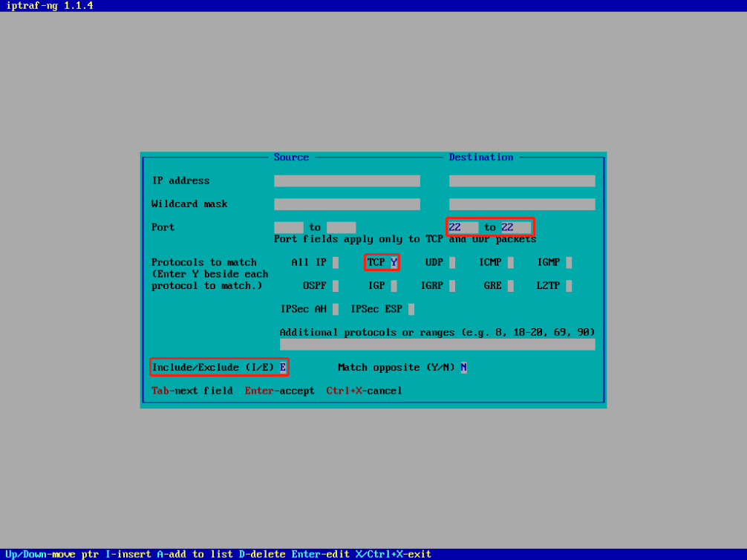Enable the IGMP protocol match box
747x560 pixels.
click(x=569, y=262)
